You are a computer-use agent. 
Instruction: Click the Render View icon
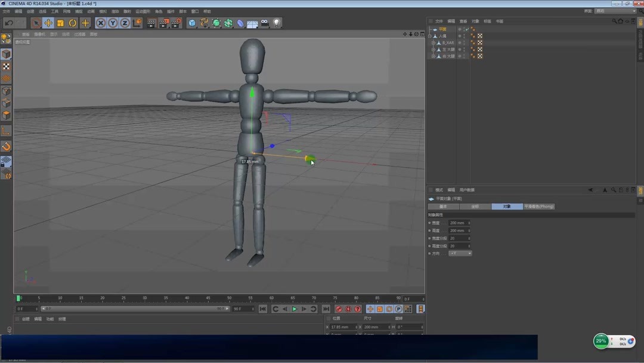click(151, 23)
